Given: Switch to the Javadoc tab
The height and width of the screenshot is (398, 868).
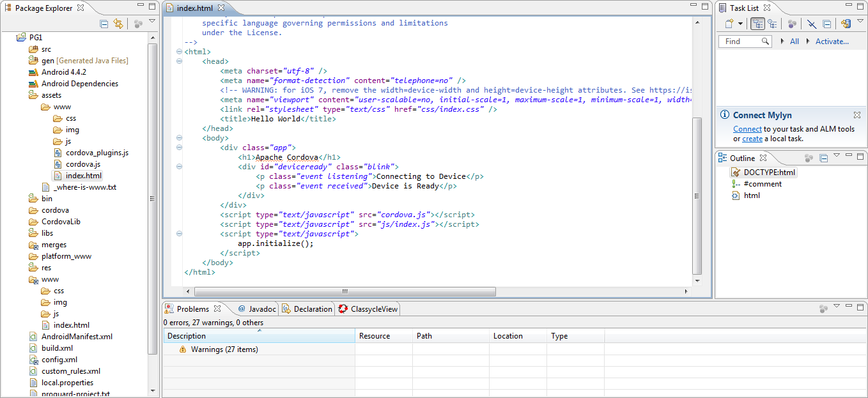Looking at the screenshot, I should (257, 309).
